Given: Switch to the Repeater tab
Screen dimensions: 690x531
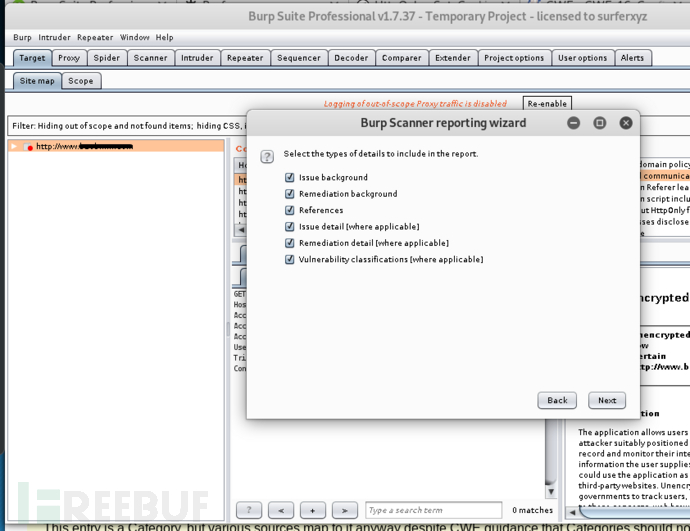Looking at the screenshot, I should tap(245, 58).
